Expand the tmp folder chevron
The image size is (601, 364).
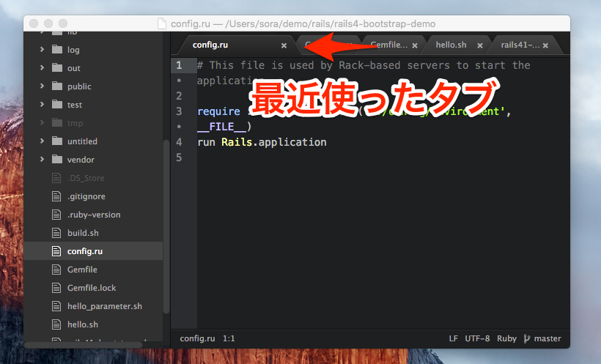click(x=42, y=122)
